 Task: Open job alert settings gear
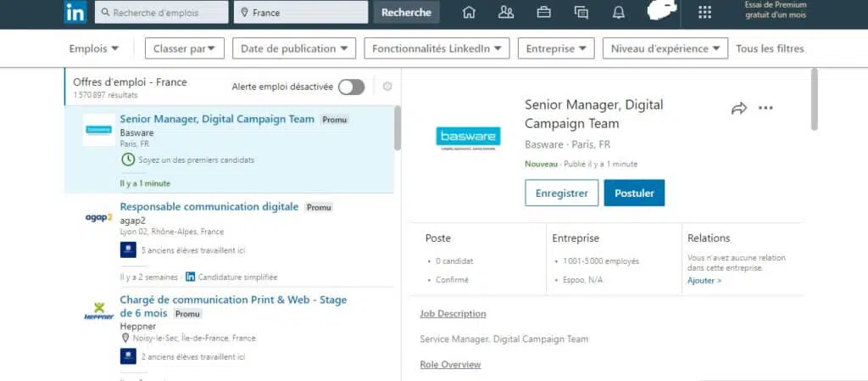pos(387,87)
